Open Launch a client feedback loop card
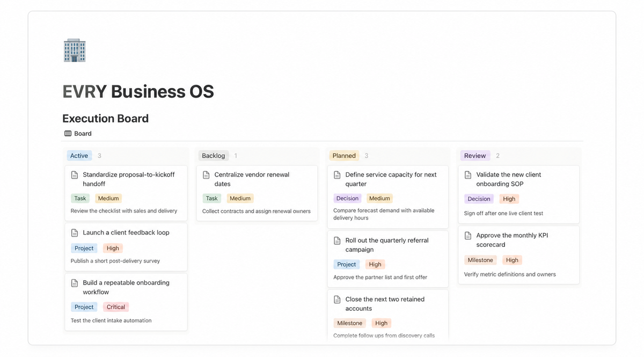 point(126,247)
